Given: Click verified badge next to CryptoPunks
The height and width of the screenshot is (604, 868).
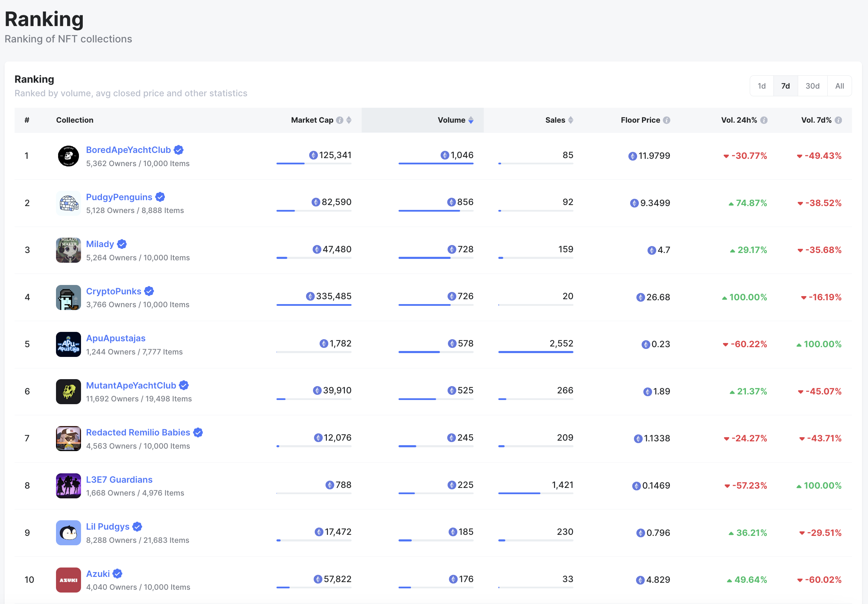Looking at the screenshot, I should [149, 291].
